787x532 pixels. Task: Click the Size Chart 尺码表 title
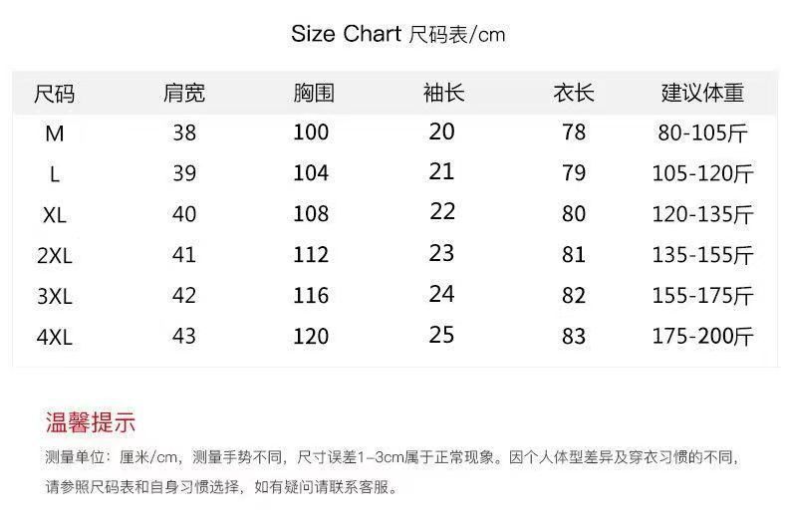tap(398, 34)
